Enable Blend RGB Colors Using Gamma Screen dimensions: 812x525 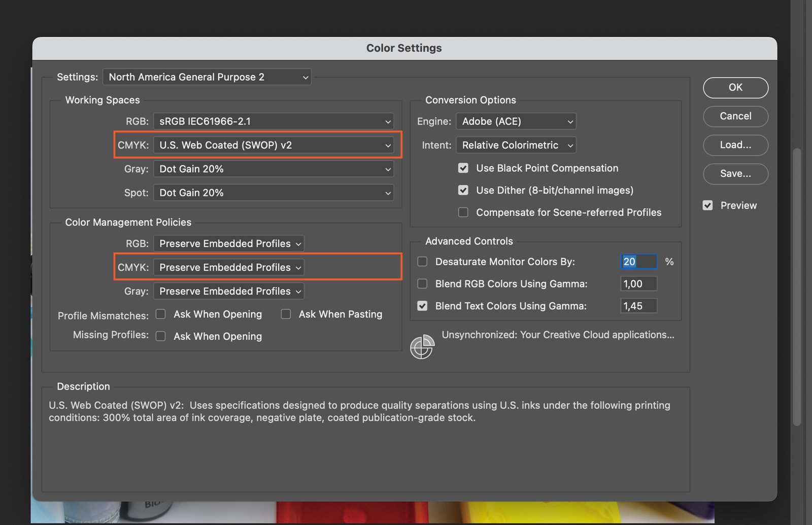pyautogui.click(x=422, y=284)
